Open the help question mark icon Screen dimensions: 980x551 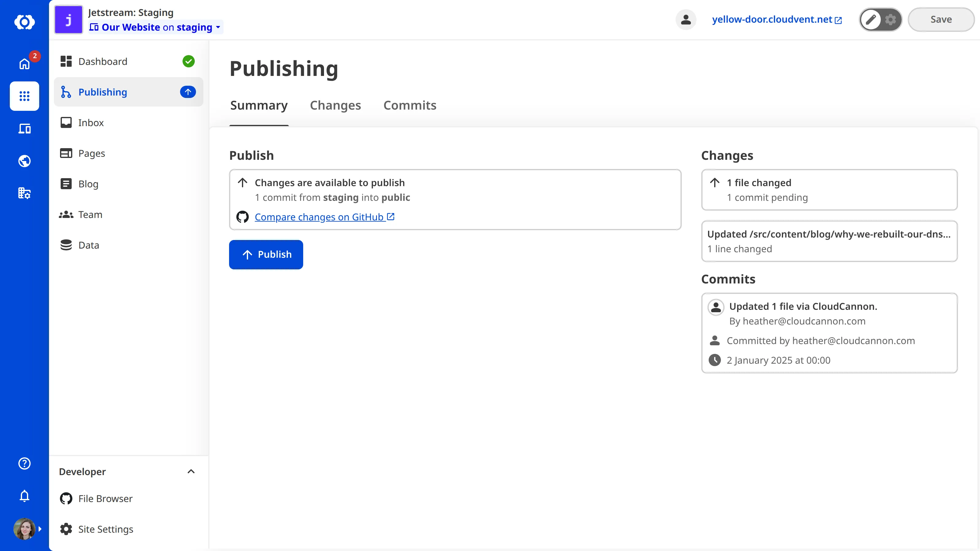(x=24, y=463)
